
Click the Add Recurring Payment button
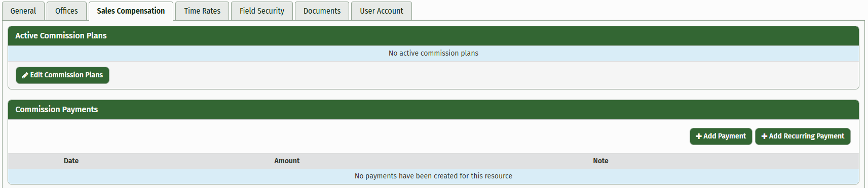pos(803,136)
